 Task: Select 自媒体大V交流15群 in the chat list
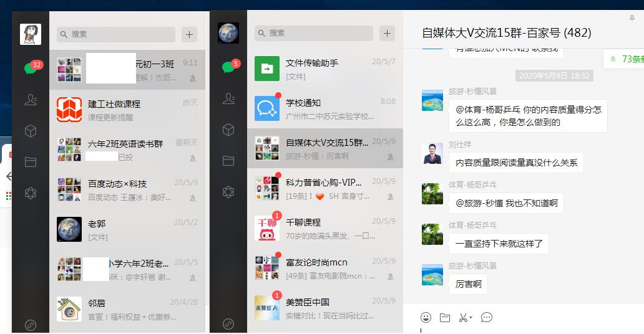[x=325, y=148]
